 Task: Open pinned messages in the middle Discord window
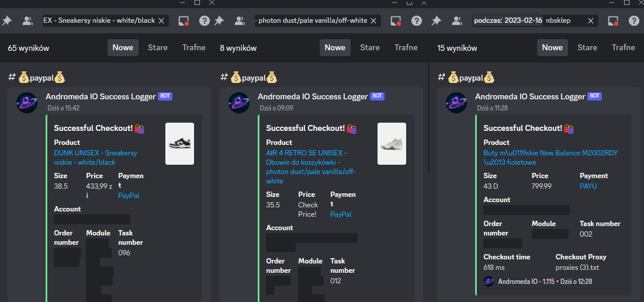coord(219,20)
